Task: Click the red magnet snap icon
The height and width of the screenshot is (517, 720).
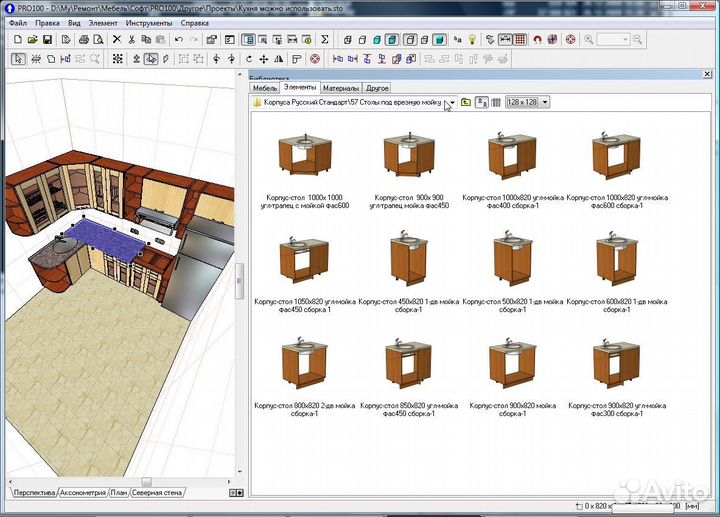Action: point(536,40)
